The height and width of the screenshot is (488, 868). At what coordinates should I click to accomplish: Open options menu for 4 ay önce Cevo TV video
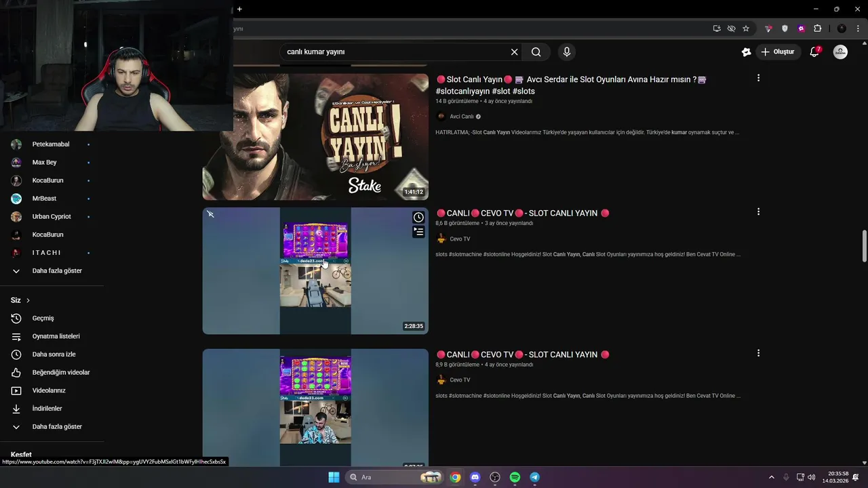tap(758, 353)
